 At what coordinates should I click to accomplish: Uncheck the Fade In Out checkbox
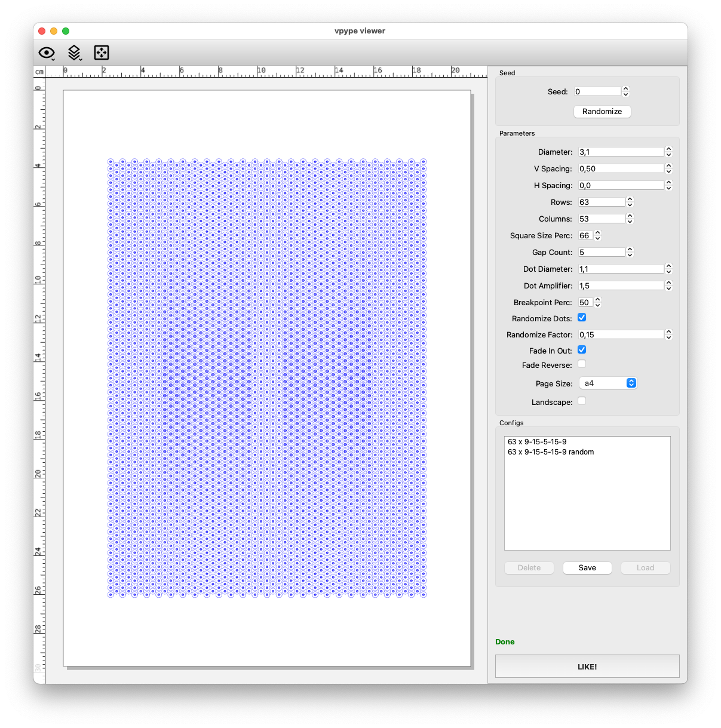(x=582, y=350)
